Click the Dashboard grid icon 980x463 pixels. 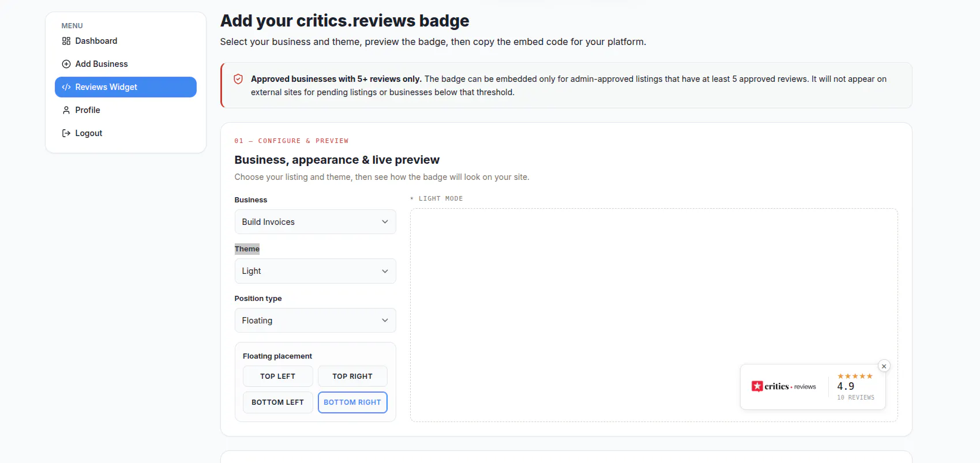coord(66,41)
